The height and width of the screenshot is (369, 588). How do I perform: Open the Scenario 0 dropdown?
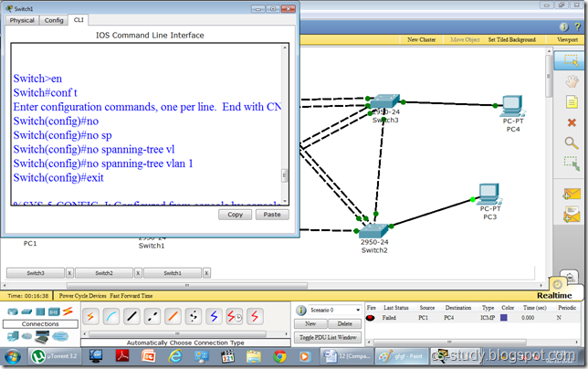pyautogui.click(x=329, y=310)
